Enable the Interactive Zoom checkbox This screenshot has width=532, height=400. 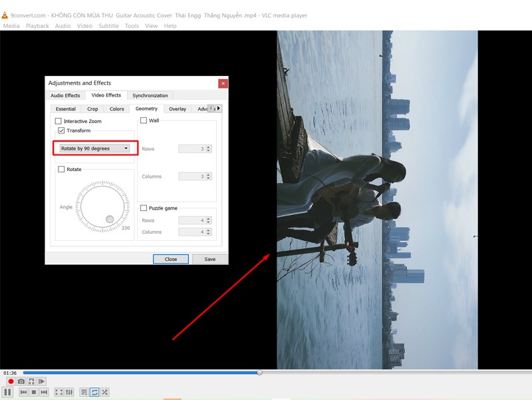pos(57,121)
